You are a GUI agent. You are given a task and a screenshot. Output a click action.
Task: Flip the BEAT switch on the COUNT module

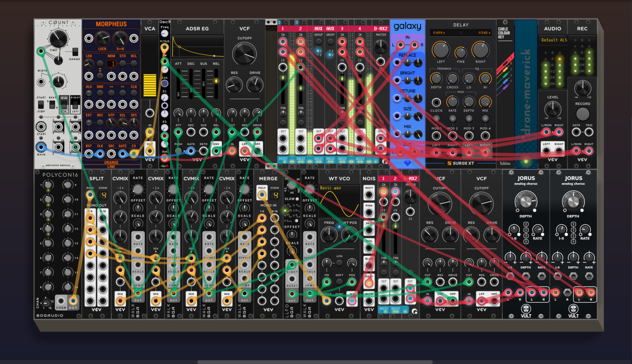coord(52,105)
